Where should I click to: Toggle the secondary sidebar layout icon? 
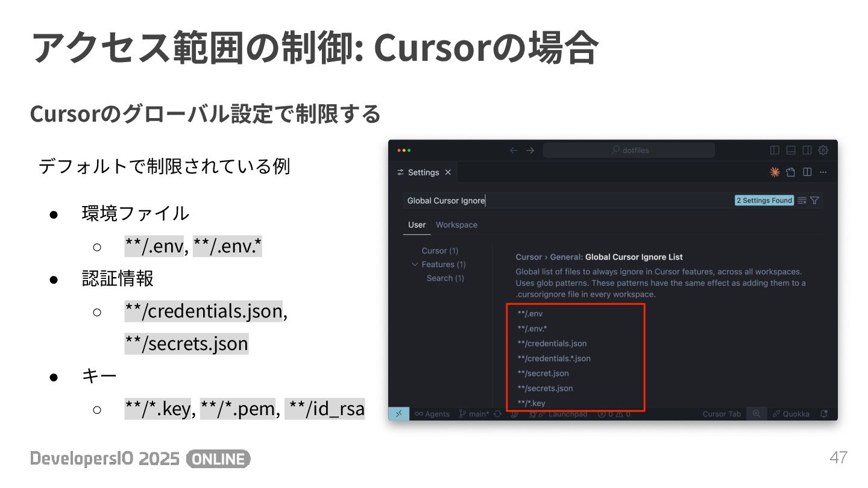tap(807, 151)
